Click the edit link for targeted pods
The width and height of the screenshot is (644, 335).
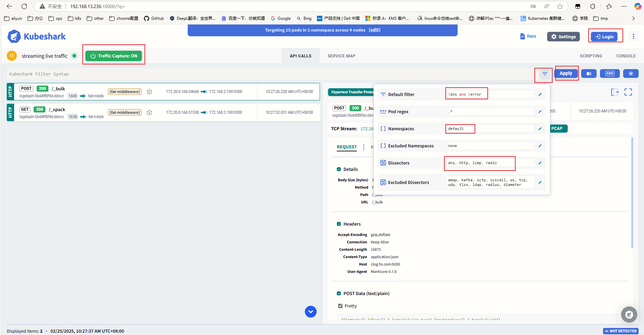click(374, 30)
